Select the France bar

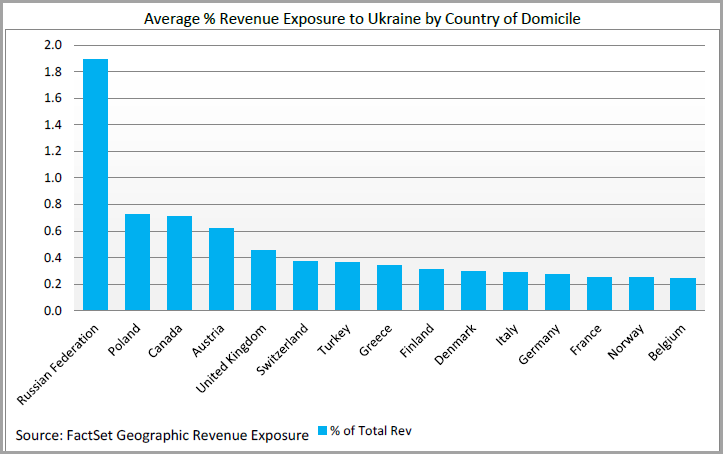599,294
